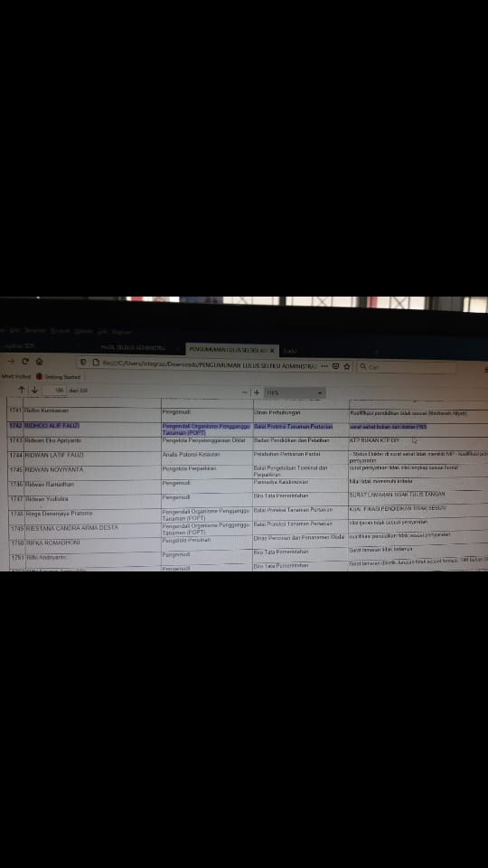Zoom in the PDF with plus button

click(x=257, y=392)
